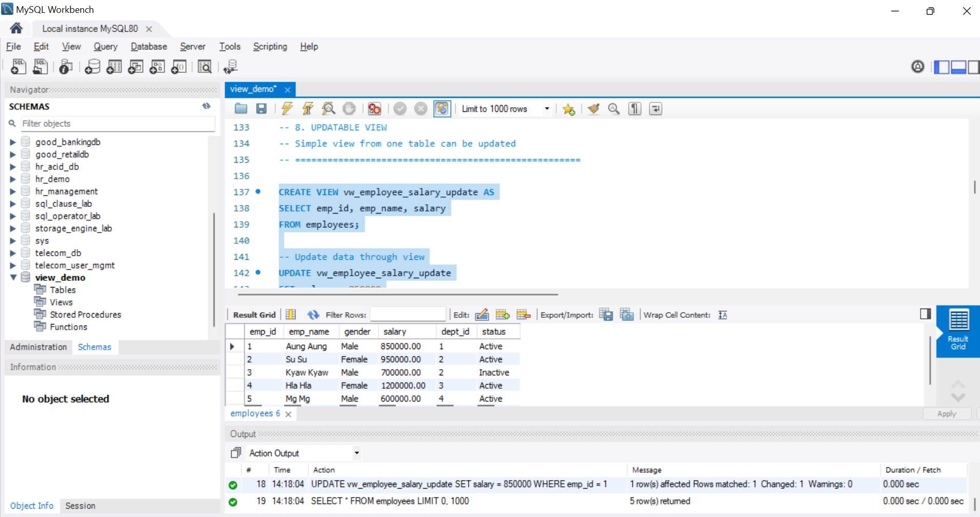Open the Views folder under view_demo
This screenshot has height=517, width=980.
click(61, 302)
